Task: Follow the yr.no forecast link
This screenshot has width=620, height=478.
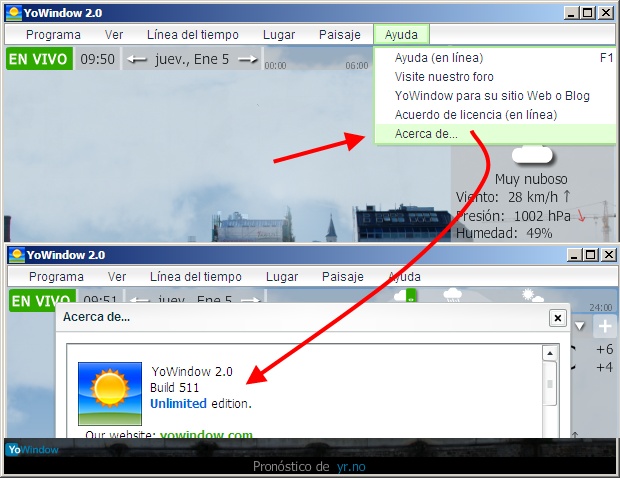Action: (x=349, y=466)
